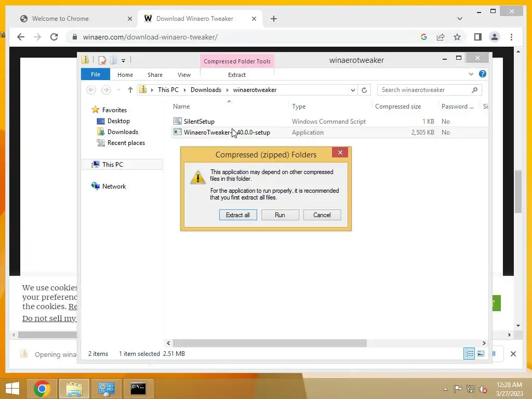Screen dimensions: 532x399
Task: Click the SilentSetup script icon
Action: coord(178,121)
